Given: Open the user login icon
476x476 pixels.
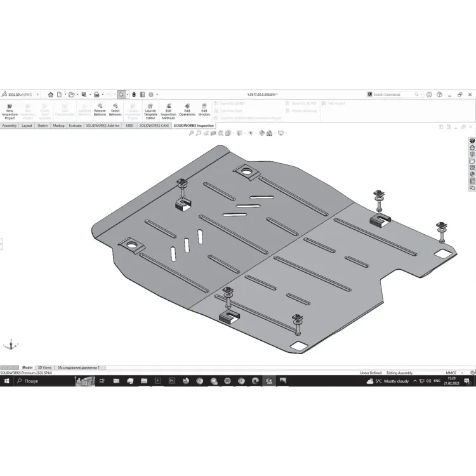Looking at the screenshot, I should (x=429, y=95).
